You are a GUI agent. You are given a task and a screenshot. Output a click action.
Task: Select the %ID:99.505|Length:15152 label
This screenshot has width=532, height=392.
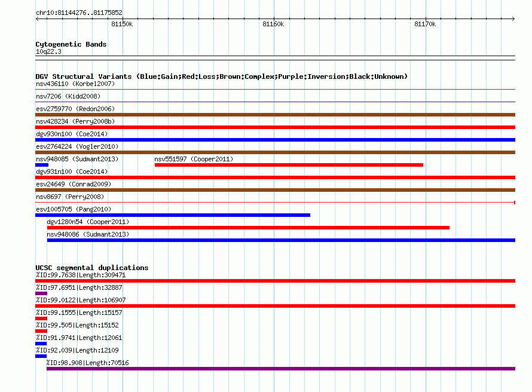pos(77,325)
